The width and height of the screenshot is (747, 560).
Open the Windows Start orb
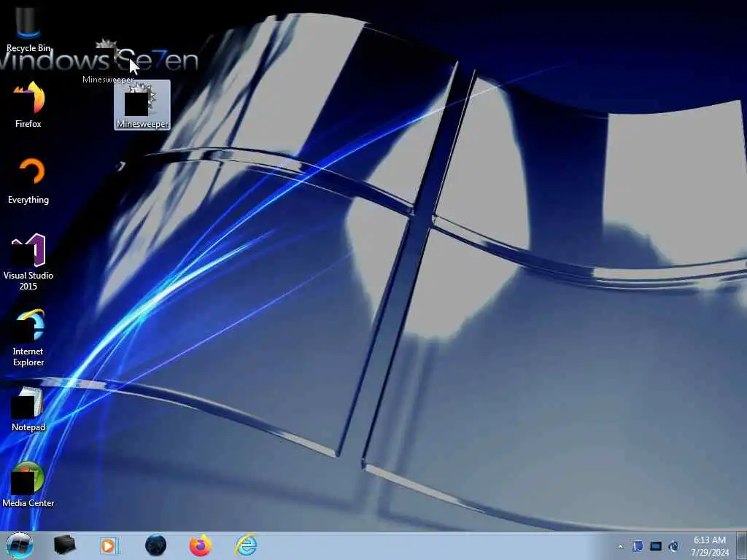[x=20, y=545]
